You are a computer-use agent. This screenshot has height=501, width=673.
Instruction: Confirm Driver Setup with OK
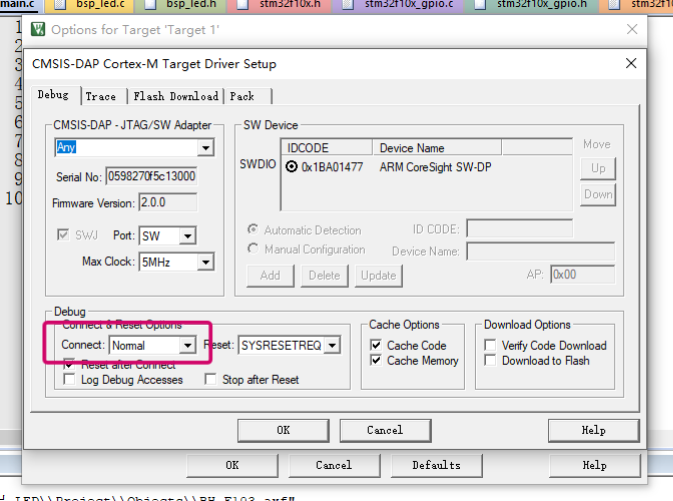(x=283, y=431)
